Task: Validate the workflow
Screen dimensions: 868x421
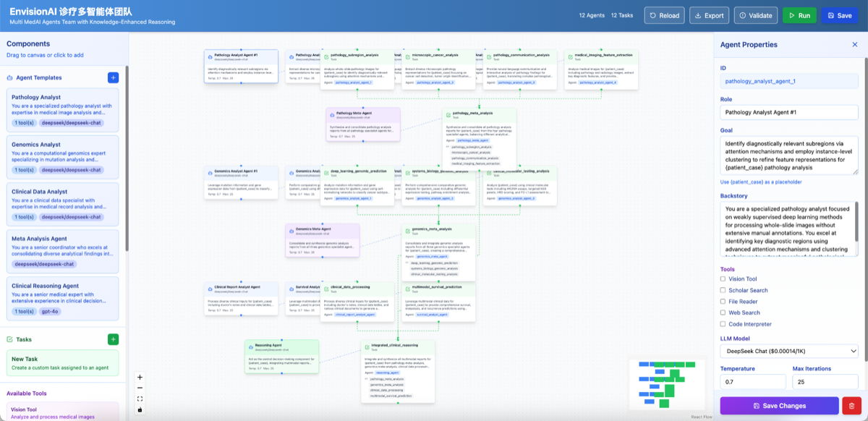Action: [756, 15]
